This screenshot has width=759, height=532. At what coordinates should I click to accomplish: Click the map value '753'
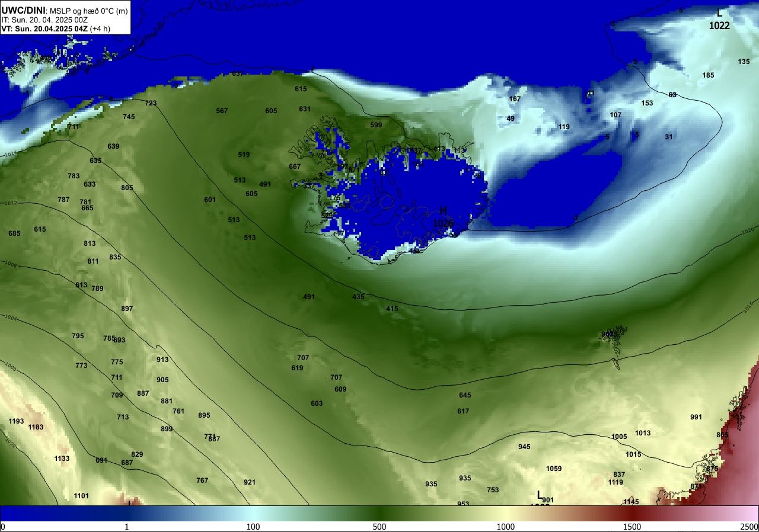[x=493, y=490]
